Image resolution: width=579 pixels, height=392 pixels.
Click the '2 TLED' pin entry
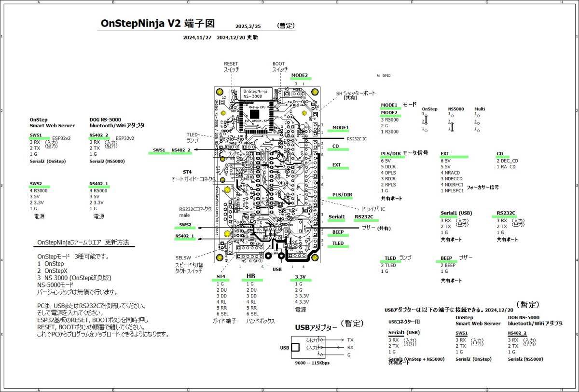[x=388, y=265]
